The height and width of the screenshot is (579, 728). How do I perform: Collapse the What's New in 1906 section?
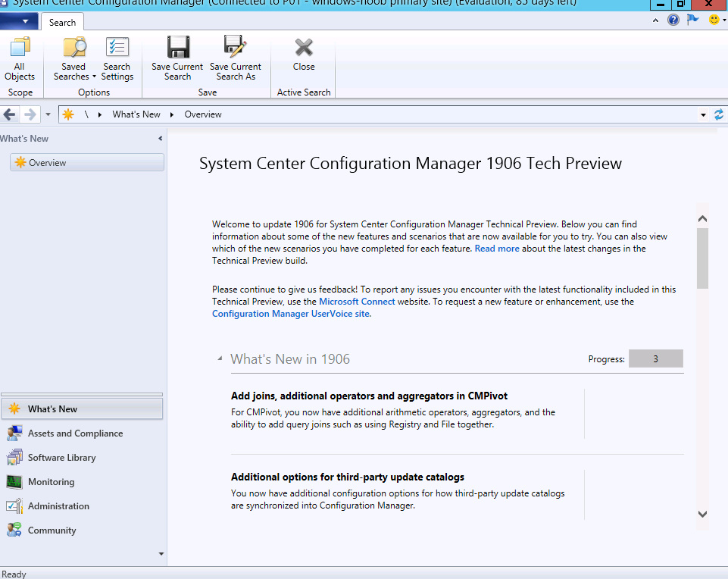coord(220,358)
